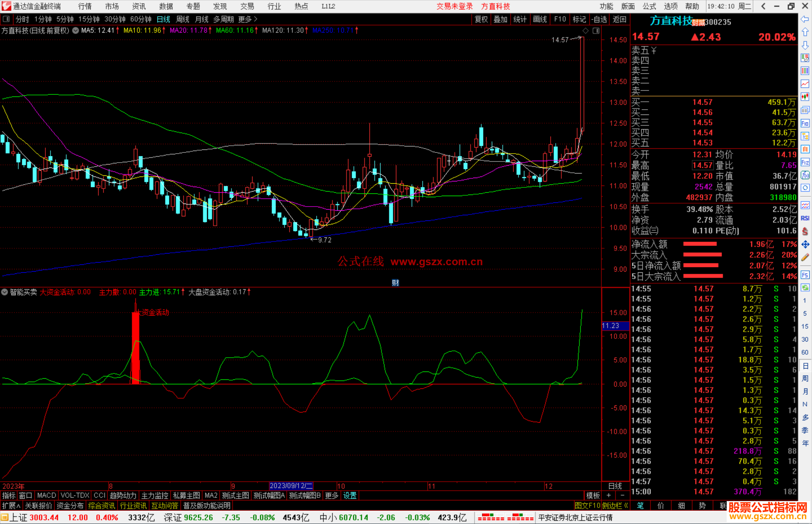Screen dimensions: 812x524
Task: Toggle the left panel icon beside 分时
Action: point(6,19)
